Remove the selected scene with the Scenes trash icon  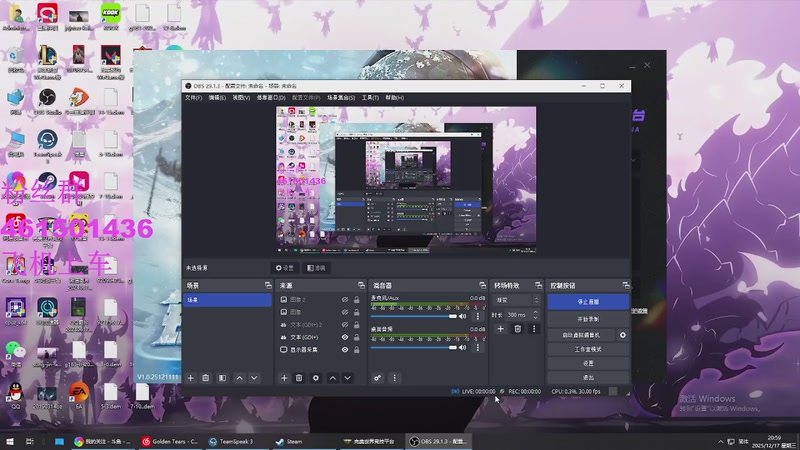pyautogui.click(x=206, y=378)
